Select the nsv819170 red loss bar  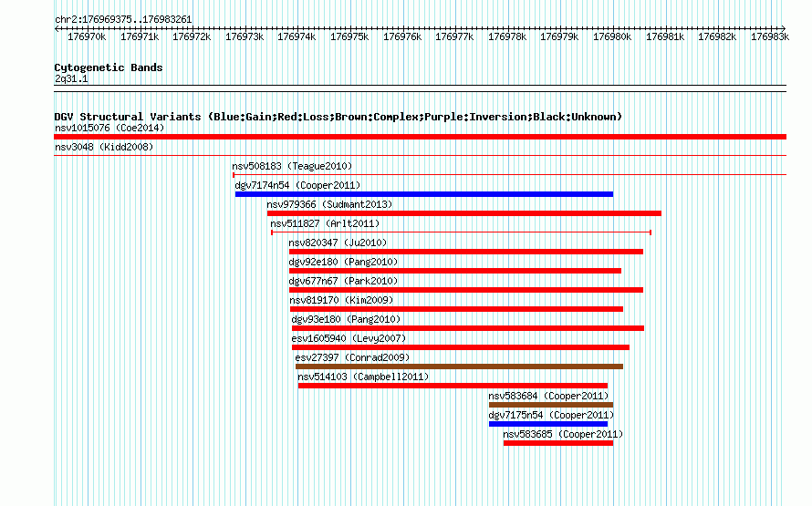[456, 309]
